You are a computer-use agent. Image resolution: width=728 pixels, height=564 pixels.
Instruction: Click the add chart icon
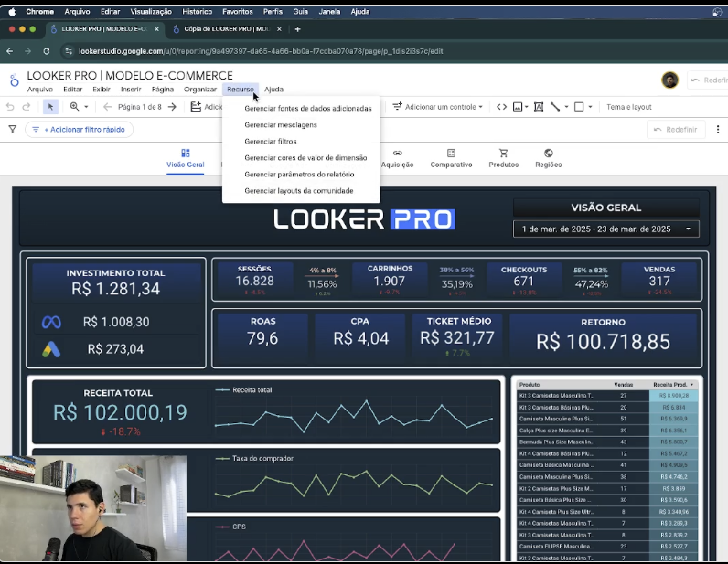196,107
